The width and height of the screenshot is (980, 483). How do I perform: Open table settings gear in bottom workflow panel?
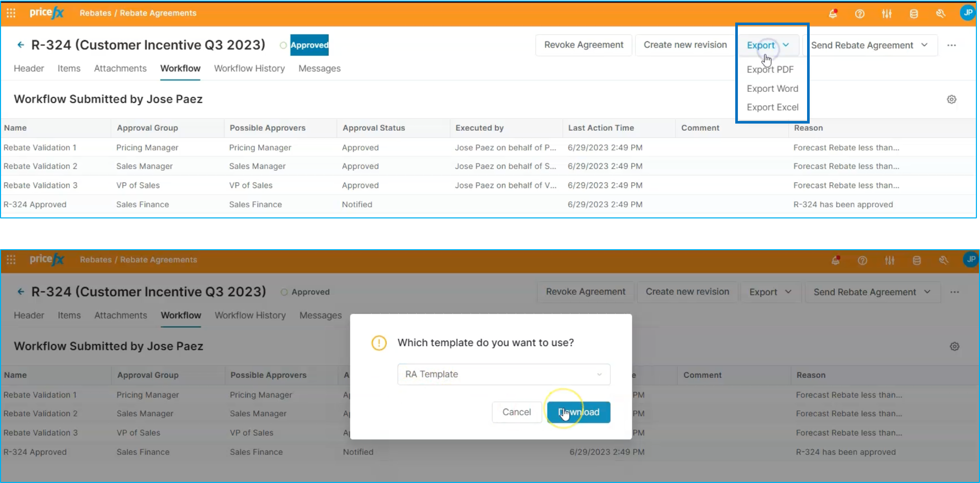click(x=954, y=347)
